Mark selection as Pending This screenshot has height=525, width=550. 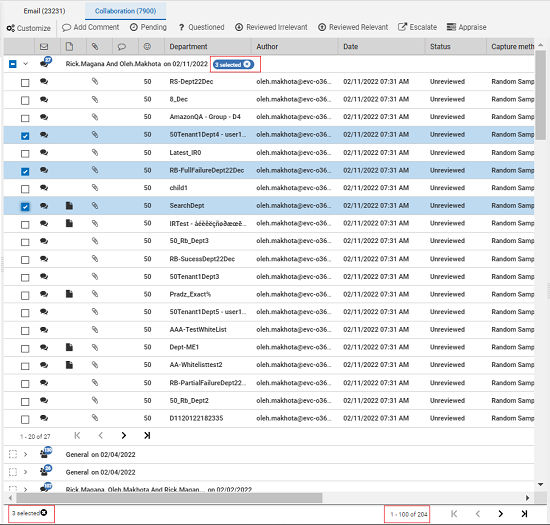148,27
